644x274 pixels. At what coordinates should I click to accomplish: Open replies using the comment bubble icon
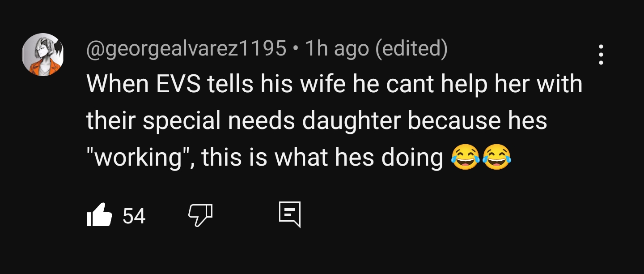coord(290,214)
